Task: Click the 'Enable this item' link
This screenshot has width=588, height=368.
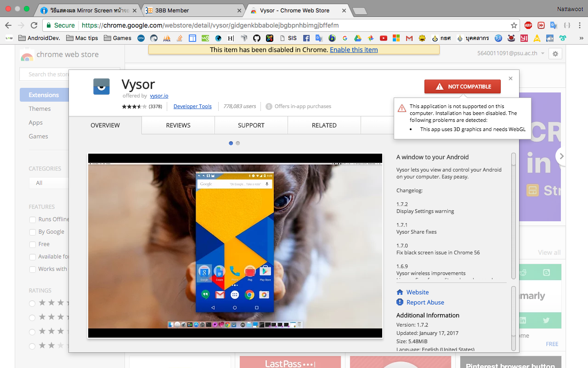Action: coord(354,50)
